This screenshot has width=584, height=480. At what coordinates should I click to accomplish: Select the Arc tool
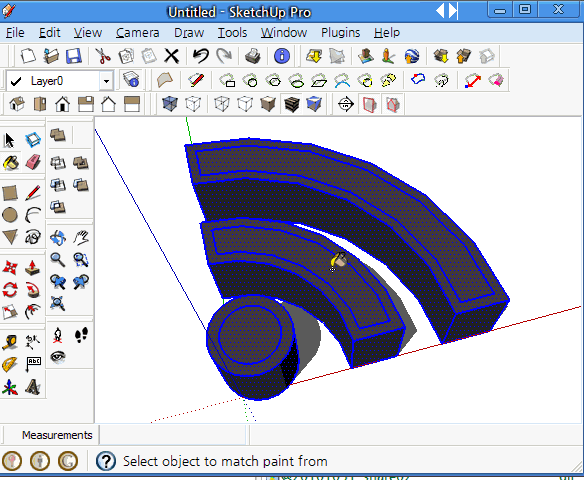[x=33, y=215]
